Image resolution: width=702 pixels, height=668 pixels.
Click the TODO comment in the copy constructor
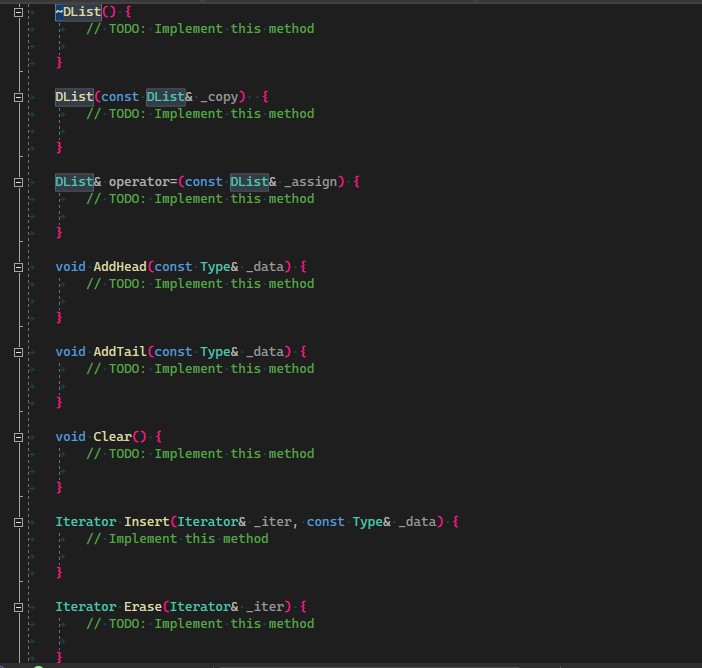(200, 114)
